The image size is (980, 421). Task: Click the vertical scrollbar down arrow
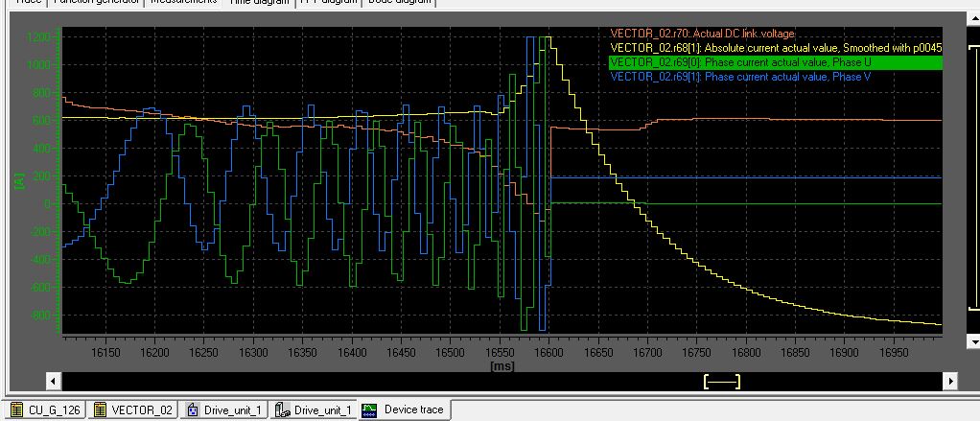tap(973, 341)
